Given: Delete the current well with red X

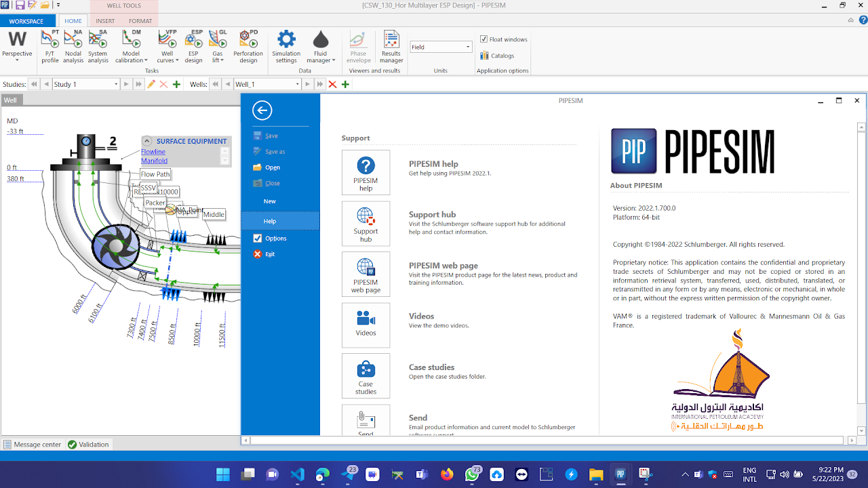Looking at the screenshot, I should pyautogui.click(x=332, y=84).
